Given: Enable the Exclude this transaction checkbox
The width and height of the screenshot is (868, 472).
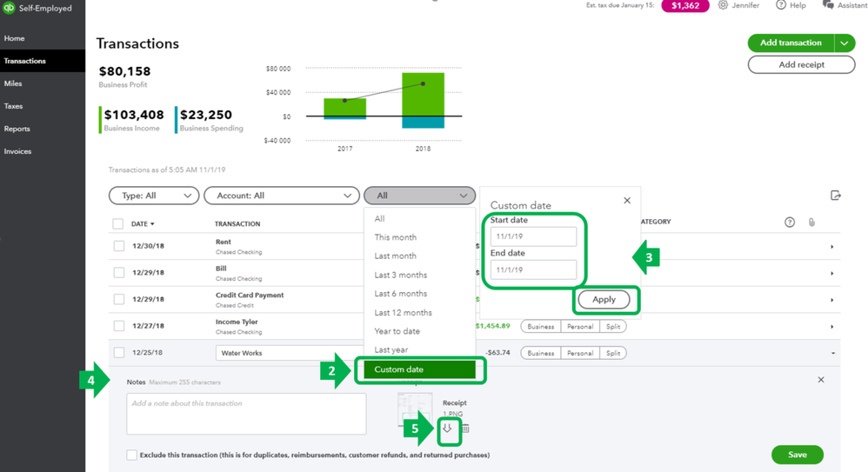Looking at the screenshot, I should coord(131,455).
